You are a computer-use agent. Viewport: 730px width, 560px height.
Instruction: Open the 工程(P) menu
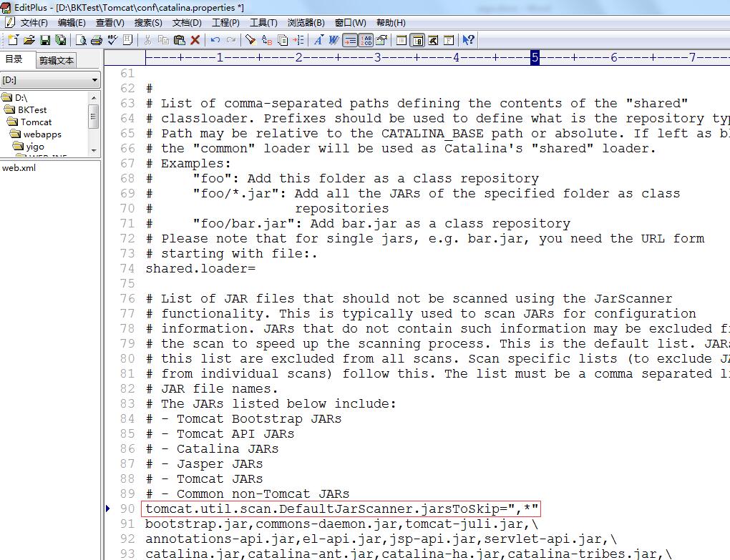pos(225,23)
